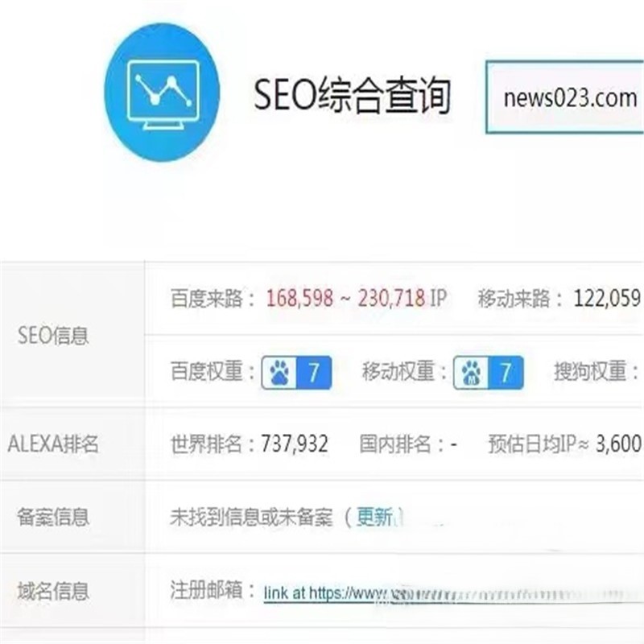Click the 更新 link in 备案信息 row
The image size is (644, 644).
point(374,517)
